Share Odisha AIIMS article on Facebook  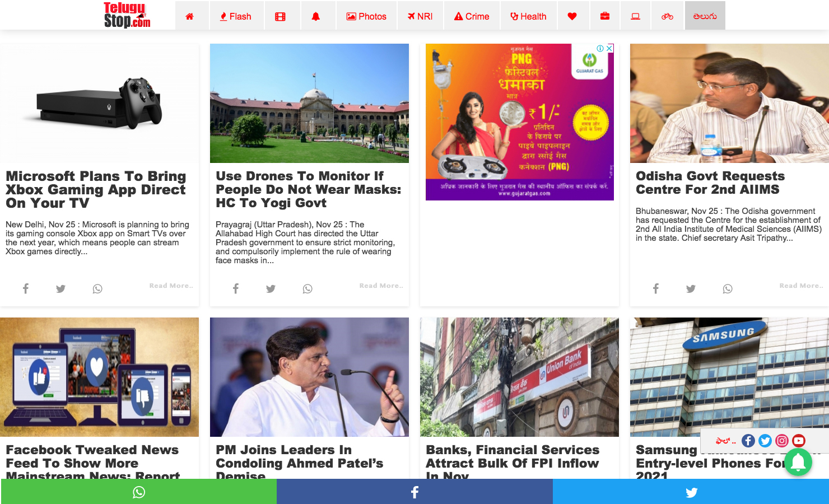[656, 288]
